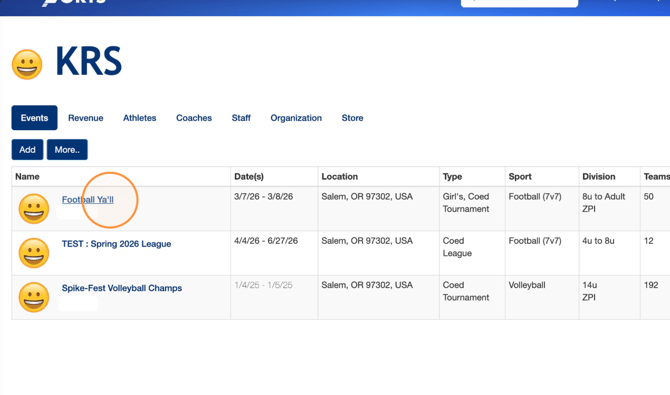Open the Events tab
The width and height of the screenshot is (670, 395).
click(x=34, y=118)
